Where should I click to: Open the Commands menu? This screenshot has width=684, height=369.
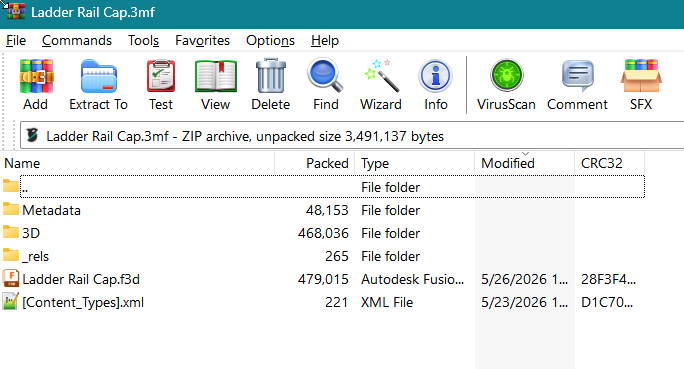point(77,41)
